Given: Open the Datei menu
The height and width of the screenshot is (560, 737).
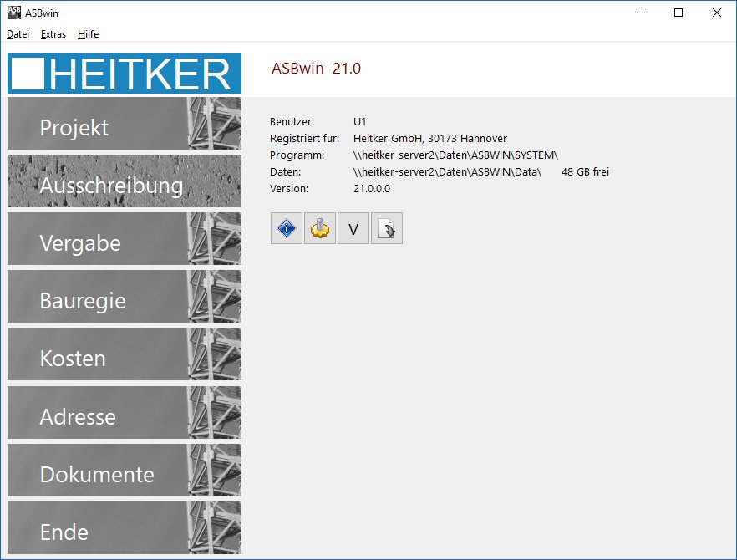Looking at the screenshot, I should click(18, 34).
